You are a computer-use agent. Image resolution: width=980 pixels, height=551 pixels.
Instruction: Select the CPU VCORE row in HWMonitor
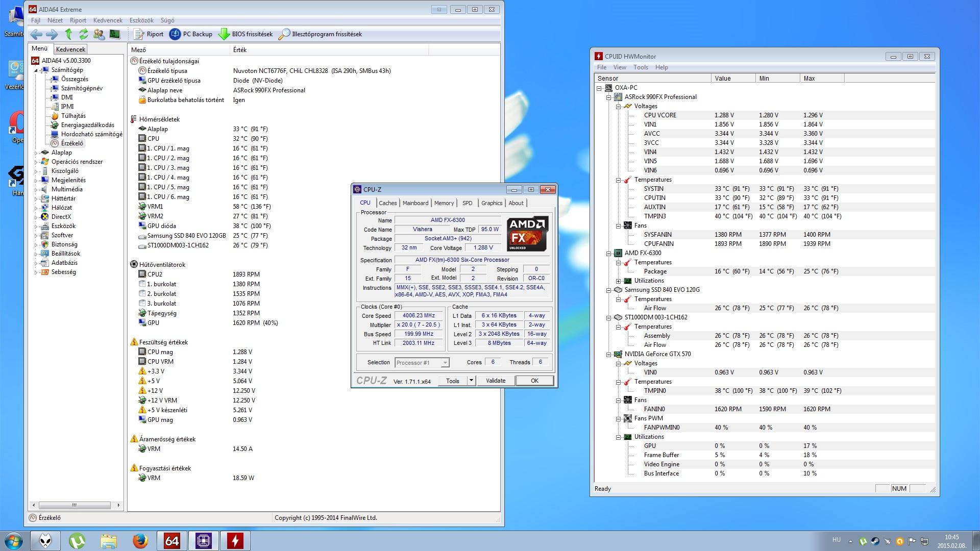pos(765,115)
